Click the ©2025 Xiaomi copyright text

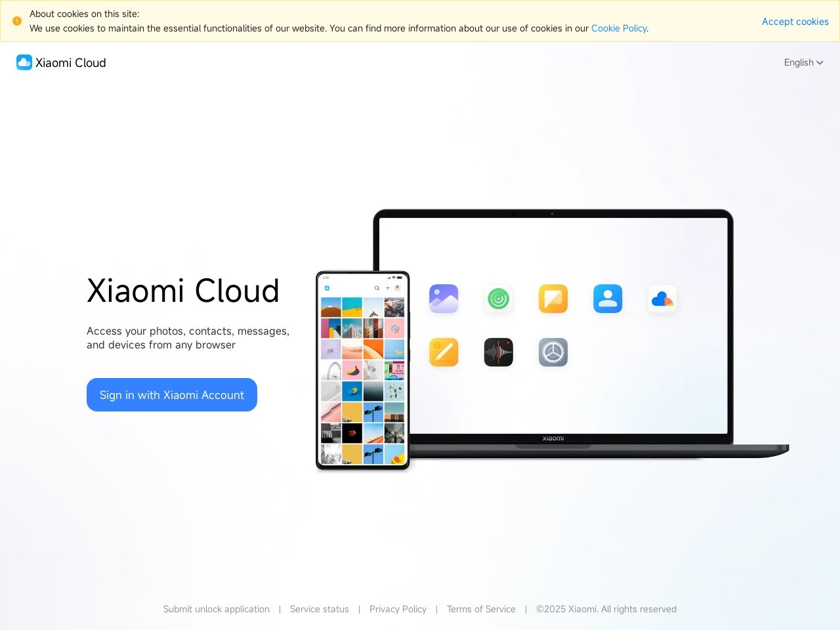(606, 609)
